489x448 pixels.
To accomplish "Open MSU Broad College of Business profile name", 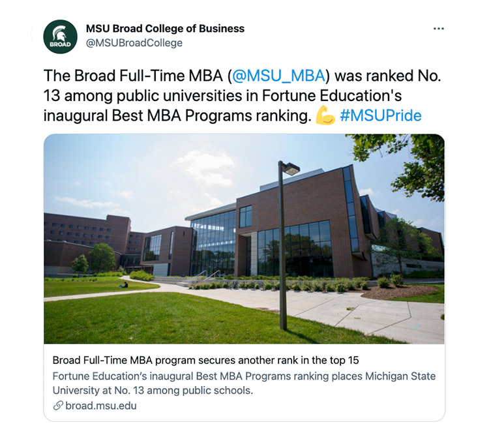I will pos(165,29).
